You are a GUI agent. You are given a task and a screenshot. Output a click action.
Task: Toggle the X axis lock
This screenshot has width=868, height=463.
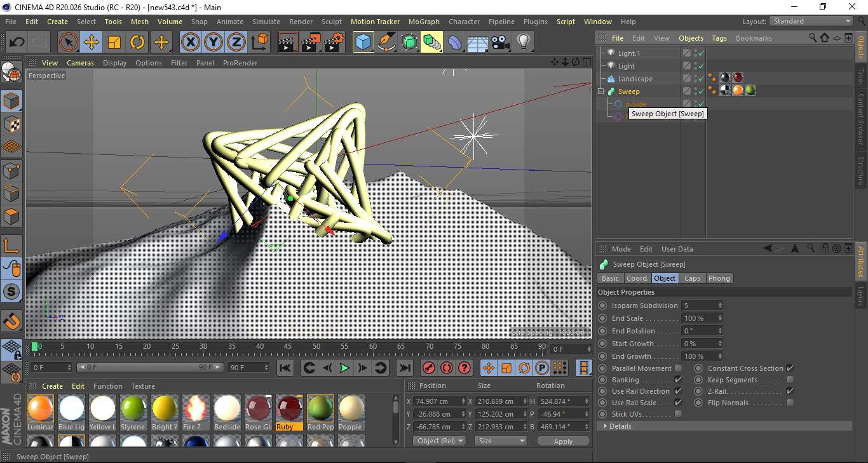[x=191, y=43]
